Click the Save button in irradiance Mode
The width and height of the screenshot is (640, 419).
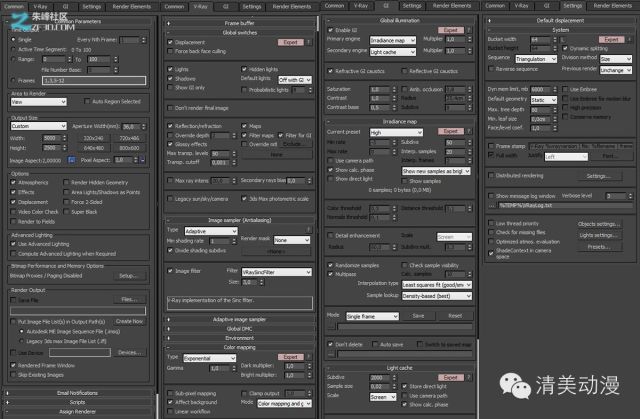[418, 316]
